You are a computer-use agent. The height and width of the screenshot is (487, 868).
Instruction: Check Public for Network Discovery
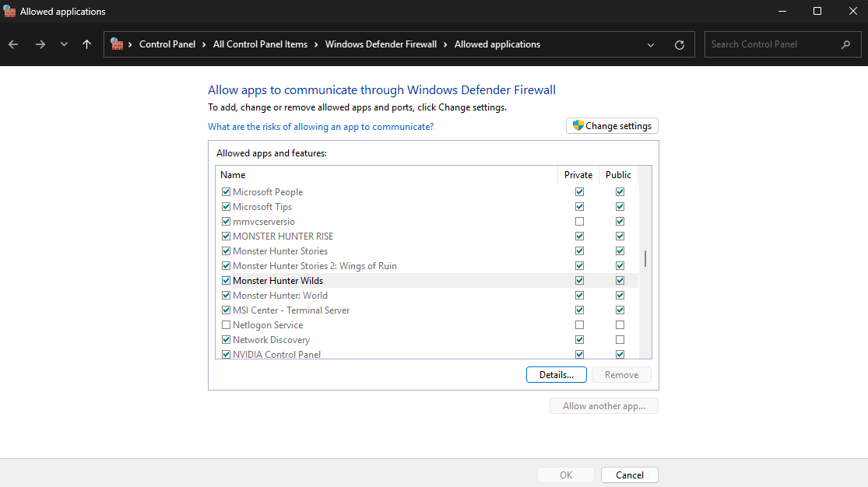[x=620, y=340]
